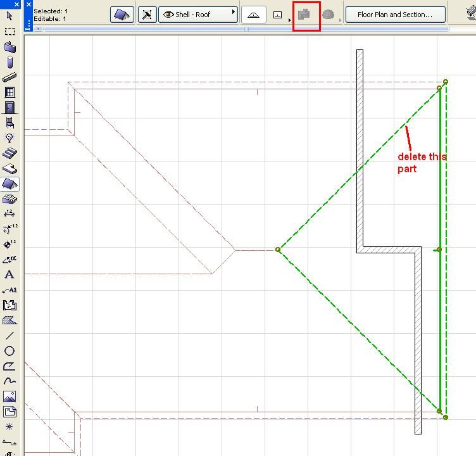Select the Marquee tool
The height and width of the screenshot is (456, 476).
[x=9, y=31]
